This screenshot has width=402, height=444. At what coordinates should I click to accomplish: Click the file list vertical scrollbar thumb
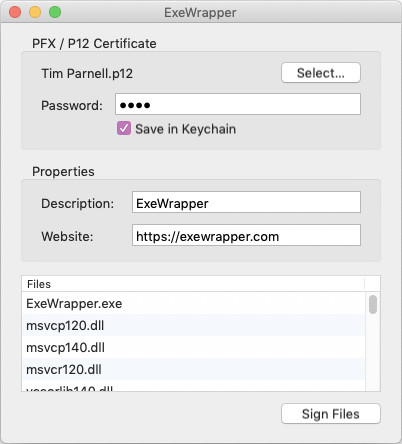tap(373, 304)
